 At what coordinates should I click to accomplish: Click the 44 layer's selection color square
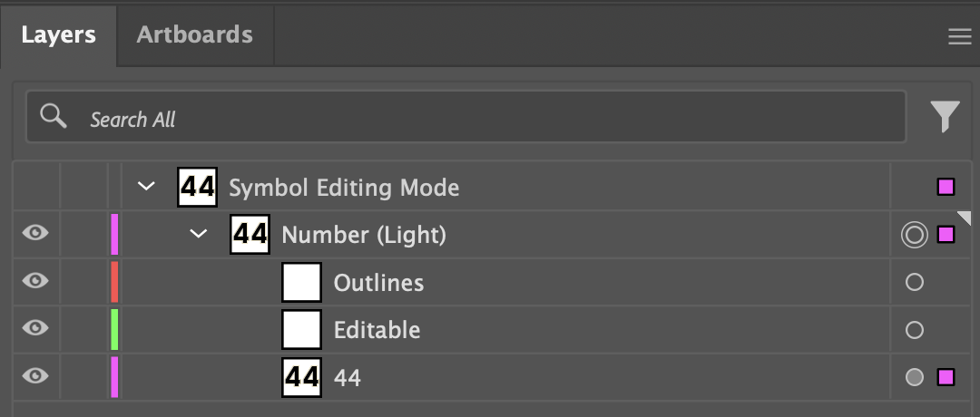coord(946,377)
